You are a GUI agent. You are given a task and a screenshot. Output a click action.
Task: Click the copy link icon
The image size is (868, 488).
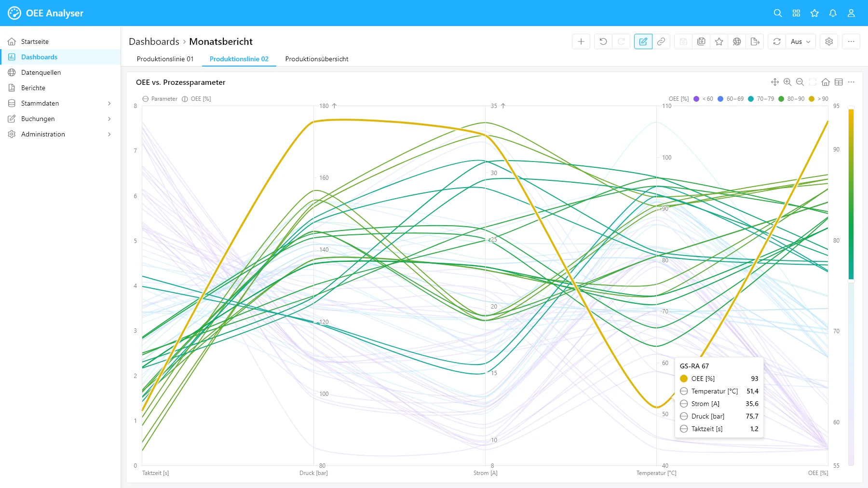(661, 41)
